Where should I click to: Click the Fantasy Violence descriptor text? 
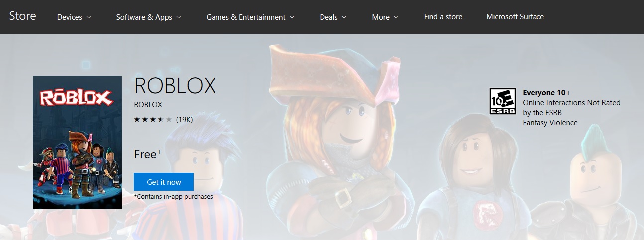[x=550, y=123]
